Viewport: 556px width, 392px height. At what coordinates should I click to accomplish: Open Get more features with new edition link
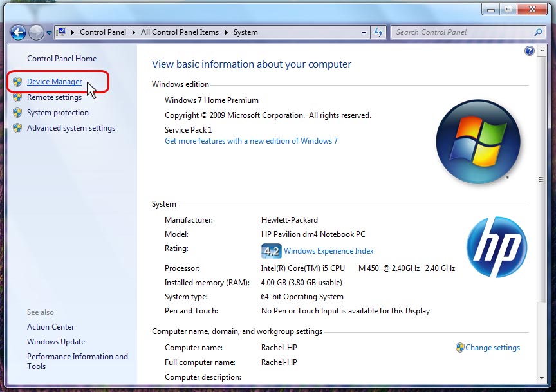(251, 141)
